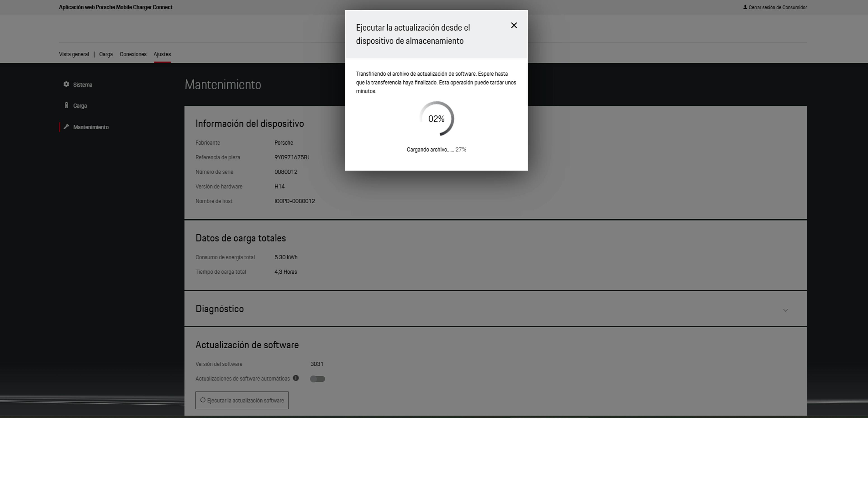Click the Mantenimiento page heading
The width and height of the screenshot is (868, 488).
[x=223, y=84]
